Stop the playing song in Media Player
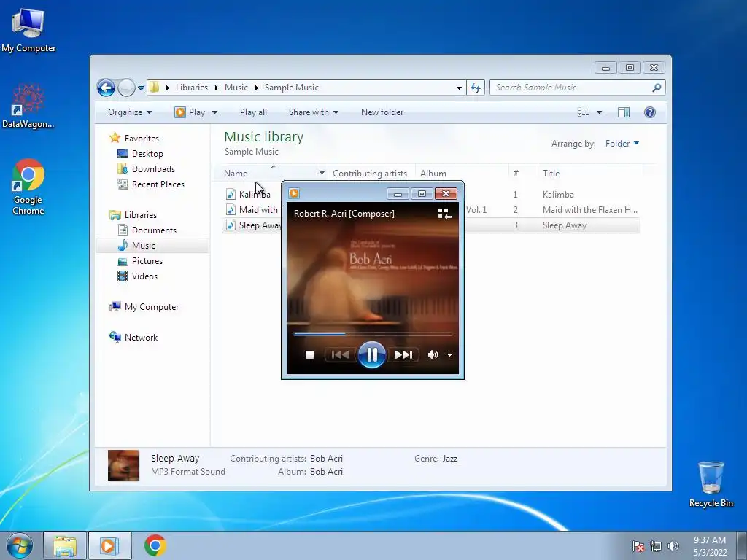The height and width of the screenshot is (560, 747). coord(309,355)
